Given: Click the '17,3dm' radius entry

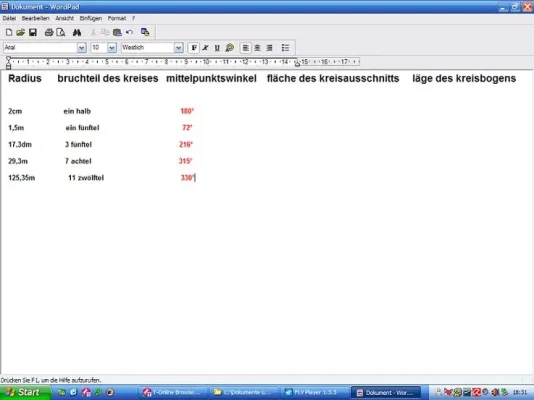Looking at the screenshot, I should (20, 144).
